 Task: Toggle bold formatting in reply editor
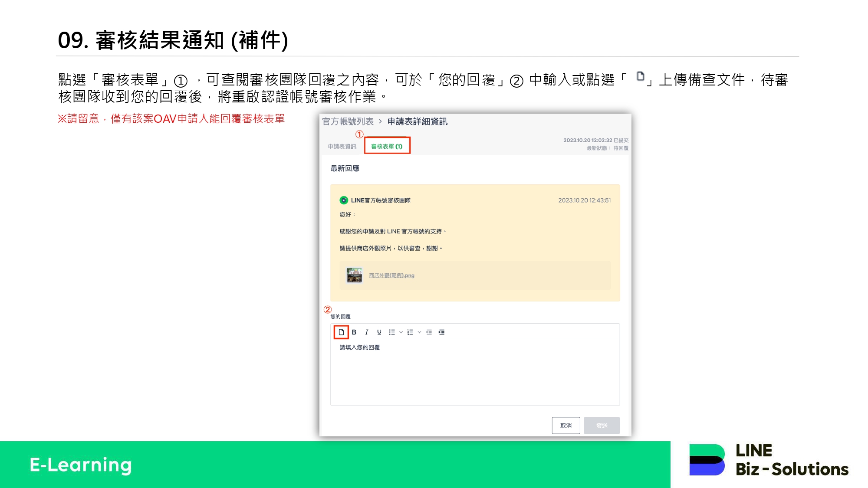[354, 332]
